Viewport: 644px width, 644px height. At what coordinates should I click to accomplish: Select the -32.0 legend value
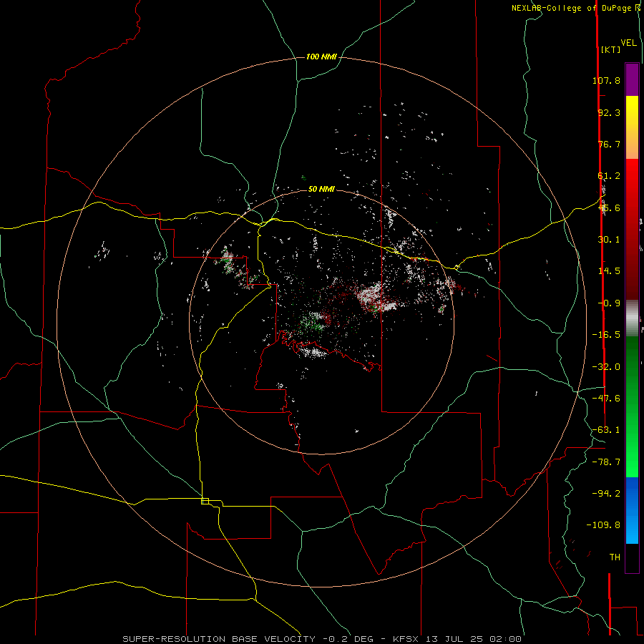606,367
